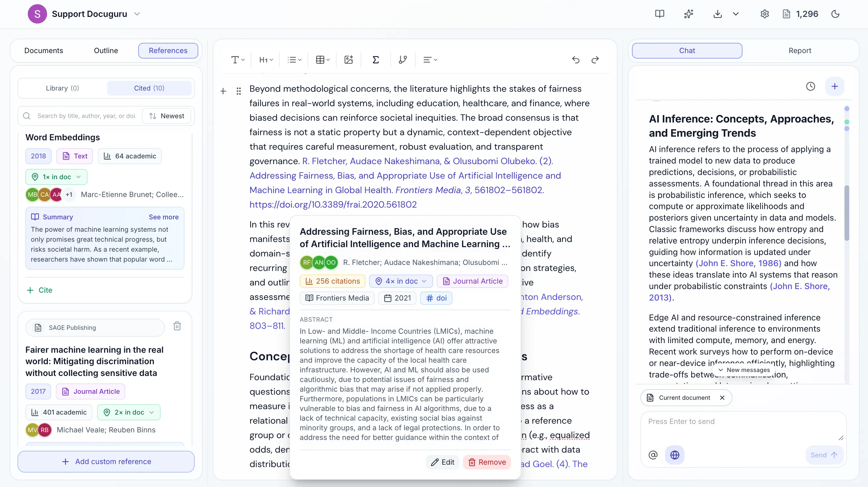The width and height of the screenshot is (868, 487).
Task: Open chat history clock icon
Action: [x=810, y=86]
